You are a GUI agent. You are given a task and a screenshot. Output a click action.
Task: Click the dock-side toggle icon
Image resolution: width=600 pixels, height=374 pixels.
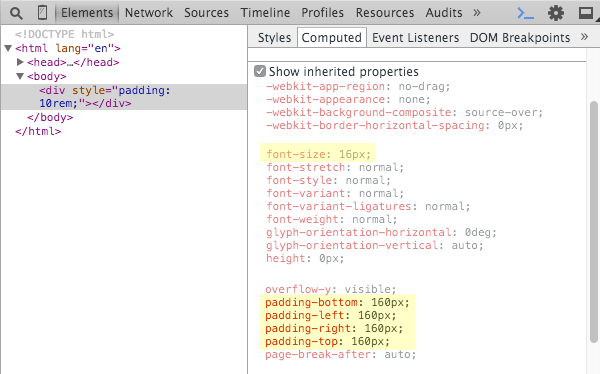coord(586,13)
